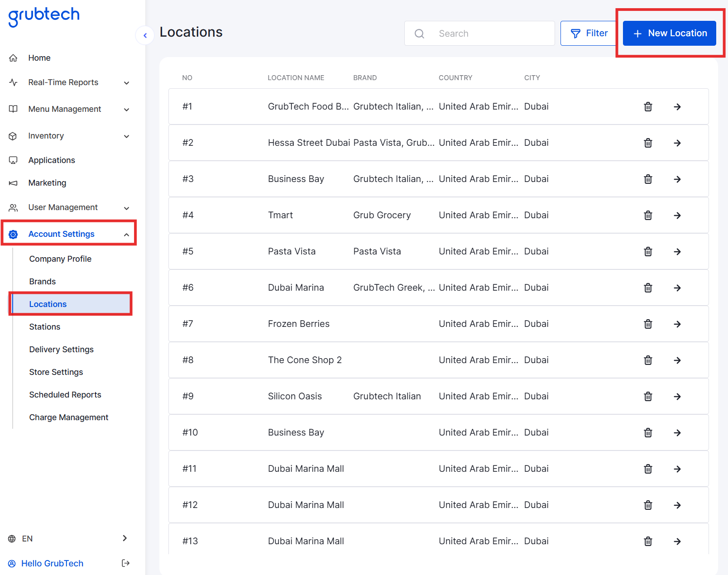
Task: Collapse the sidebar with the chevron button
Action: point(144,35)
